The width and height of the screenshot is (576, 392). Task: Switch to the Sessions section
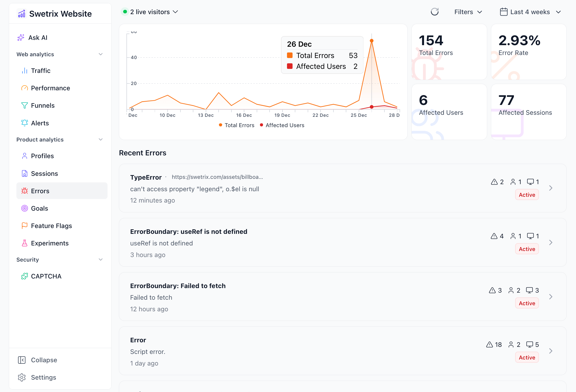pyautogui.click(x=44, y=173)
